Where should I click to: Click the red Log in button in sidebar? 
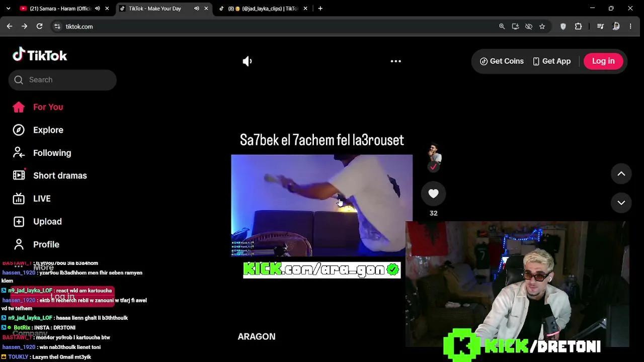click(62, 296)
